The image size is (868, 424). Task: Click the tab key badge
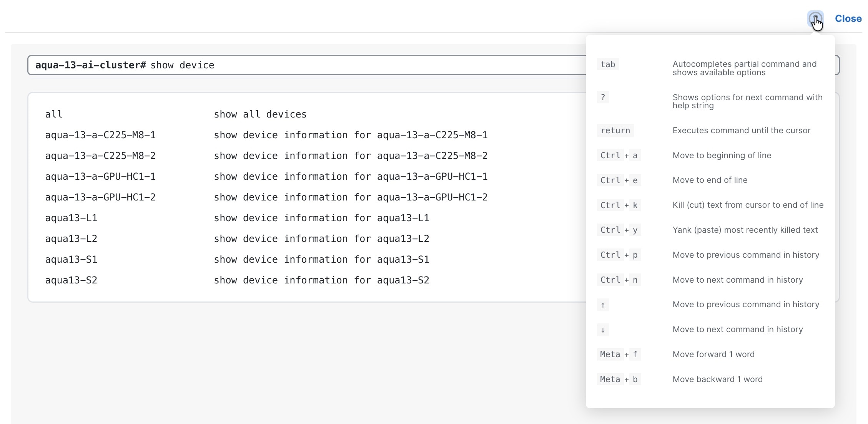[608, 65]
